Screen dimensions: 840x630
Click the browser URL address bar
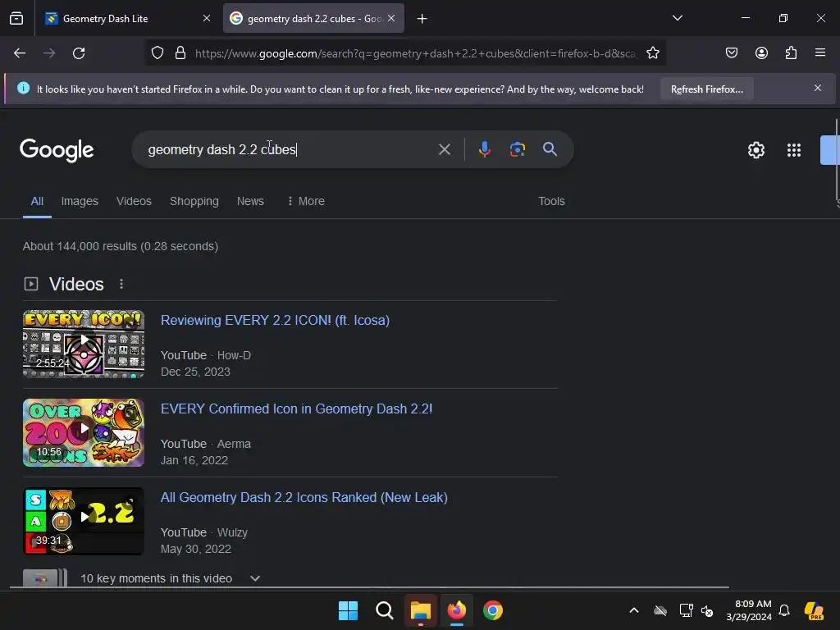click(415, 53)
